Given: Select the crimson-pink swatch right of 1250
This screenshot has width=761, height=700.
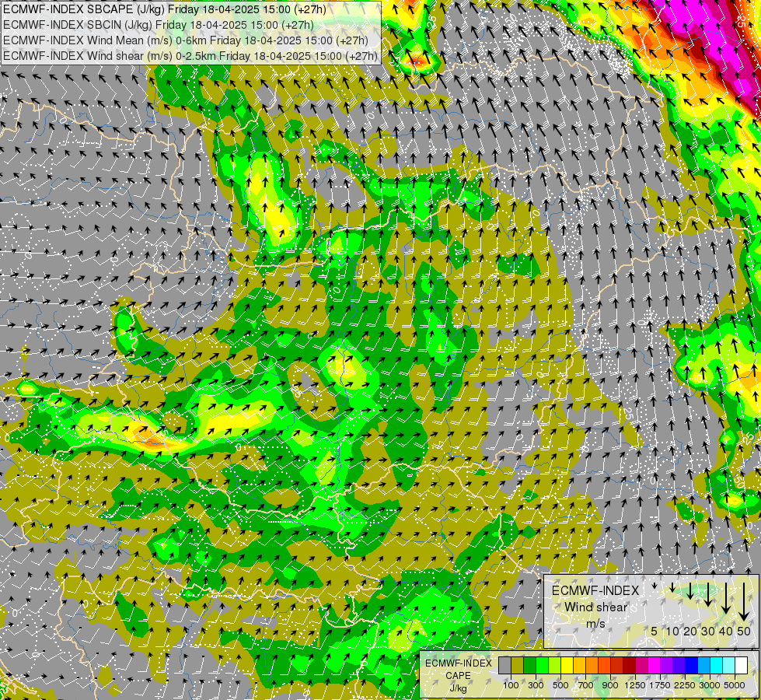Looking at the screenshot, I should 642,666.
